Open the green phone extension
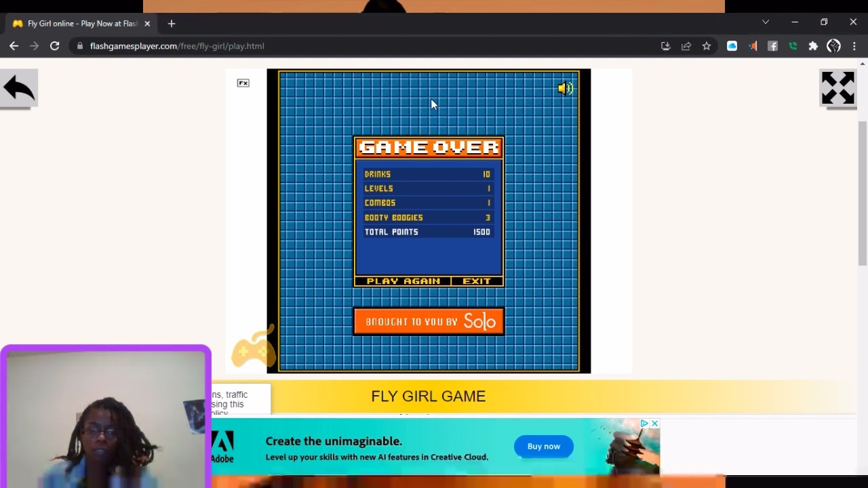This screenshot has height=488, width=868. [x=793, y=46]
